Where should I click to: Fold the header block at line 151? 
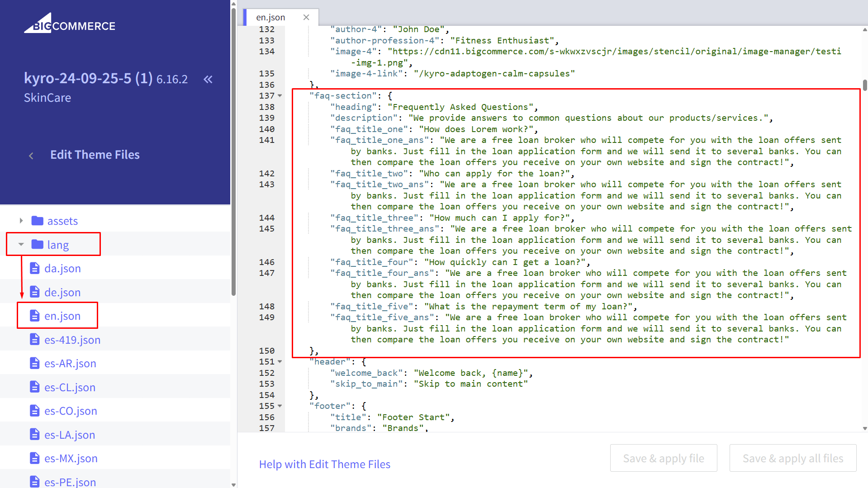[x=280, y=362]
